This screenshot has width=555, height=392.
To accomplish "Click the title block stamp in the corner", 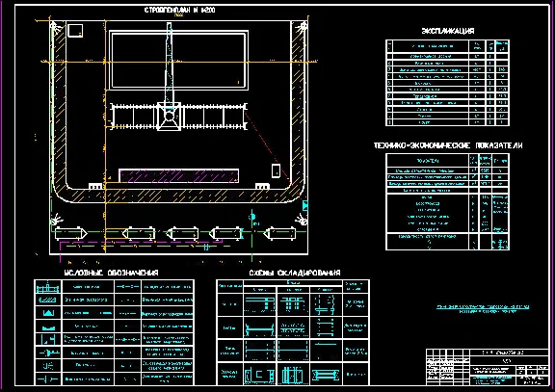I will [487, 367].
